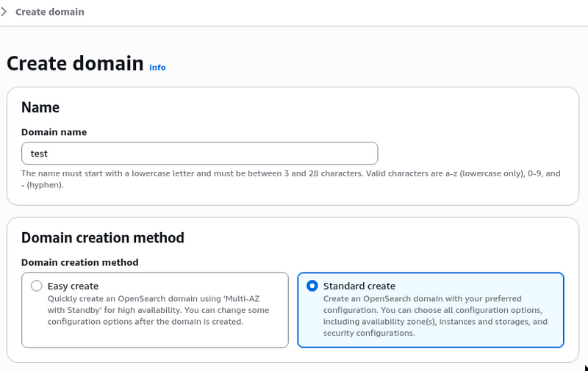
Task: Click the Domain name field label
Action: [x=54, y=132]
